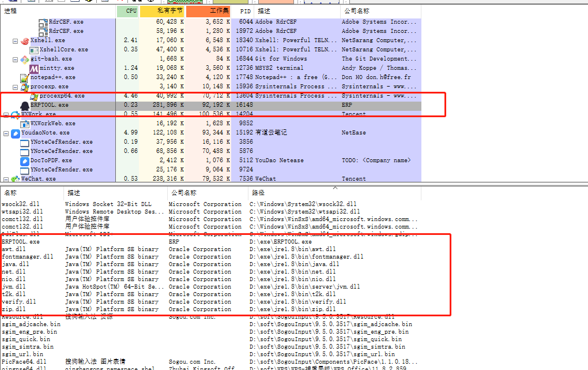The height and width of the screenshot is (370, 588).
Task: Select nio.dll in the DLL list
Action: tap(211, 279)
